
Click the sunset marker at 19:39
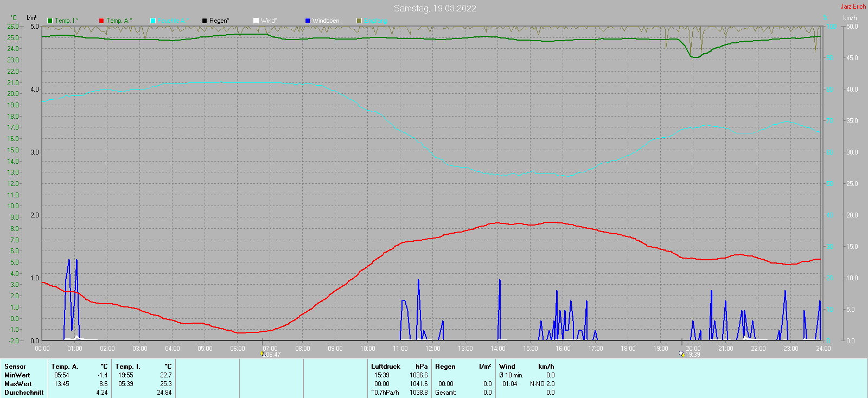point(681,354)
